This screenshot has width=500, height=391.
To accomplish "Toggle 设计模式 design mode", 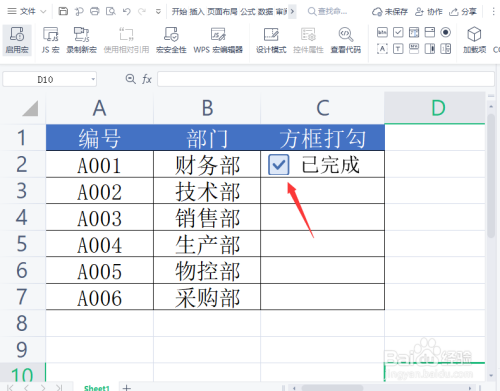I will (x=271, y=40).
